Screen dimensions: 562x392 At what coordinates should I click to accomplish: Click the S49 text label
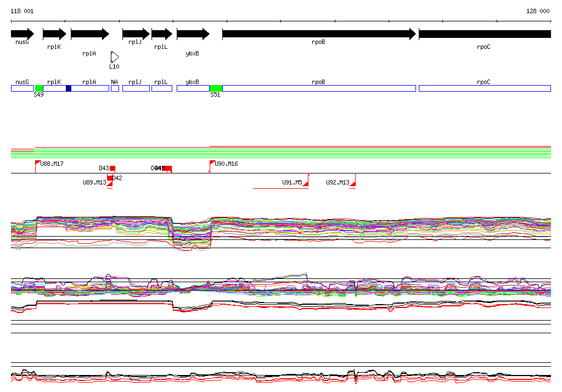pyautogui.click(x=39, y=94)
